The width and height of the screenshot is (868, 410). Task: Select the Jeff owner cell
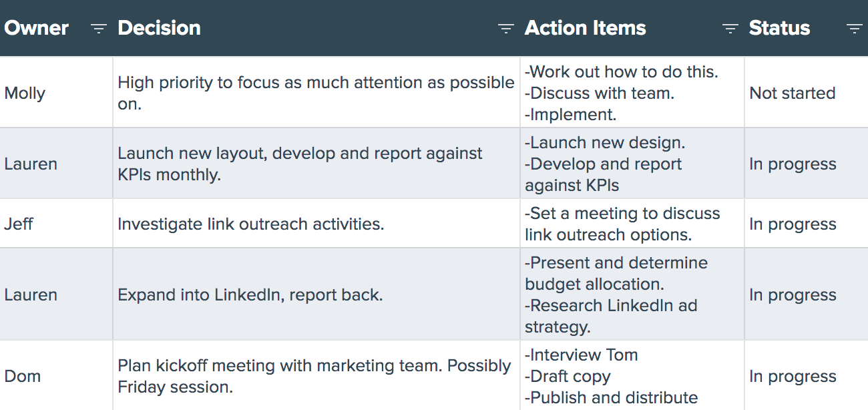[19, 224]
